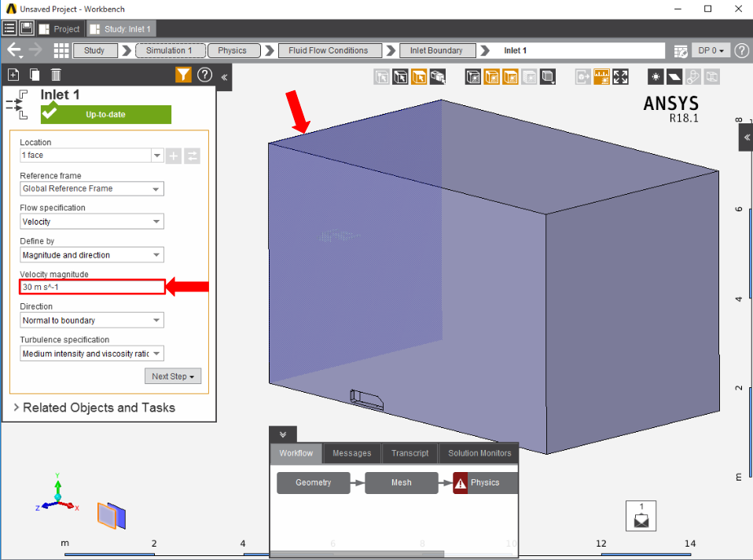Click the Physics workflow step with warning
753x560 pixels.
(486, 483)
